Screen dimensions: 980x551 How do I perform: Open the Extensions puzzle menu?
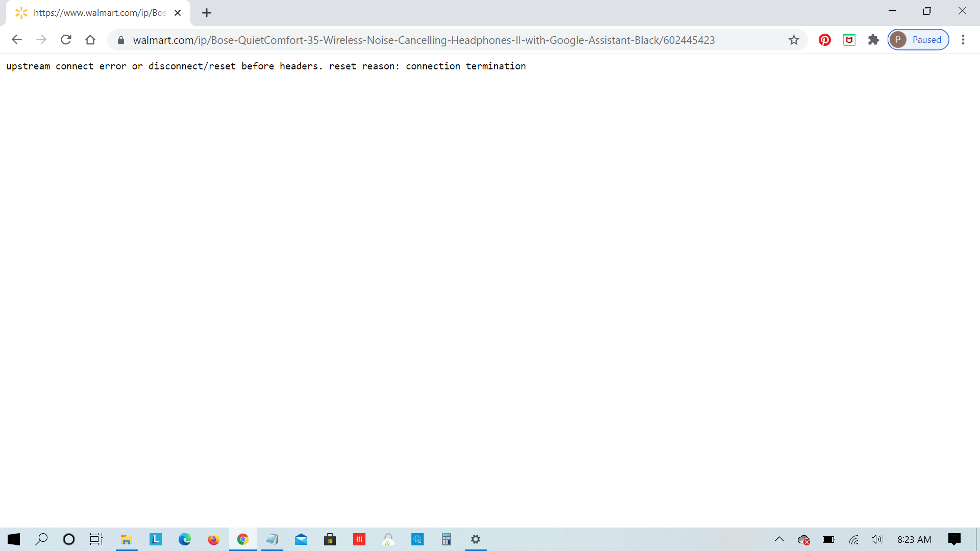click(x=873, y=40)
